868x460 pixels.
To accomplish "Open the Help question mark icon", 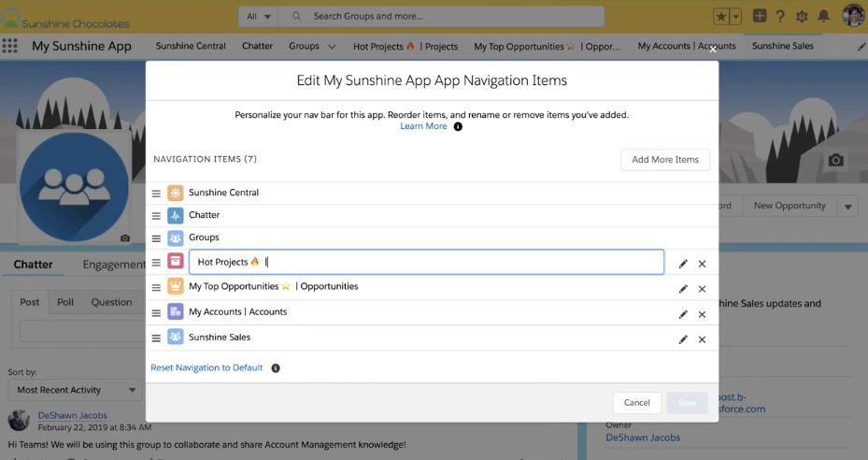I will click(780, 16).
